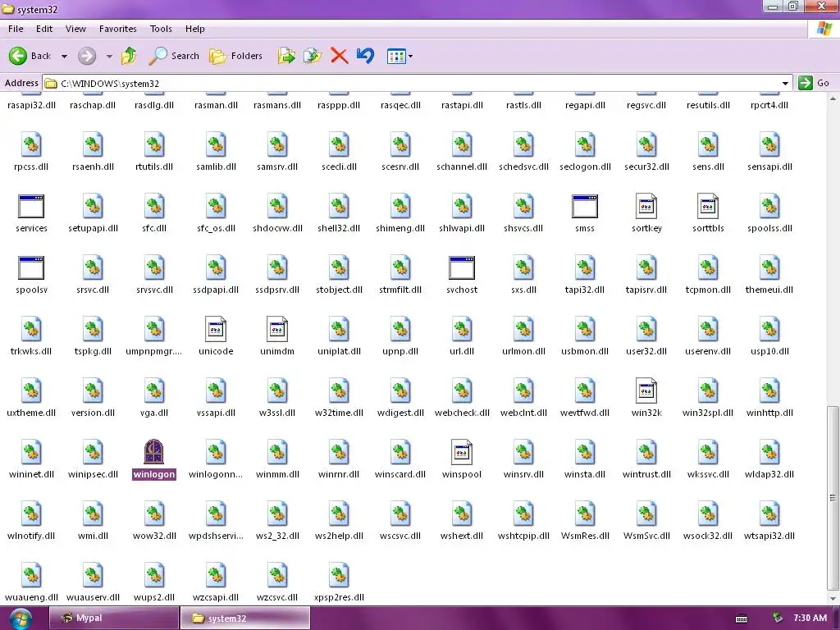This screenshot has width=840, height=630.
Task: Select wininet.dll file
Action: coord(31,459)
